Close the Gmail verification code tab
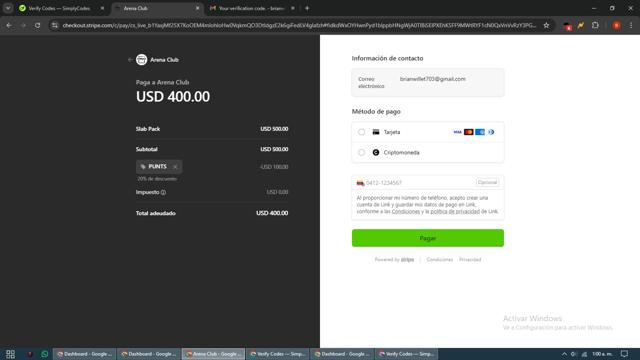The width and height of the screenshot is (640, 360). [x=293, y=8]
